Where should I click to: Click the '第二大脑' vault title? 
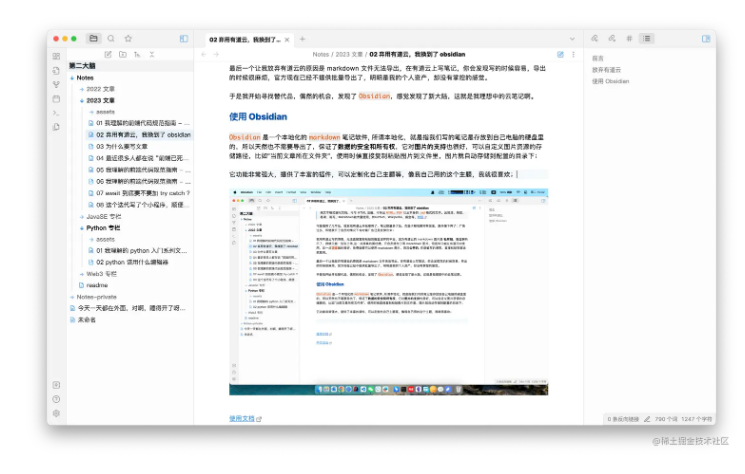(82, 66)
